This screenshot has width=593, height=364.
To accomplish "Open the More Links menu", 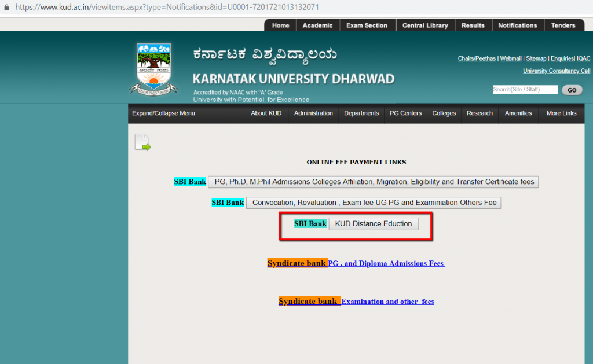I will tap(560, 113).
